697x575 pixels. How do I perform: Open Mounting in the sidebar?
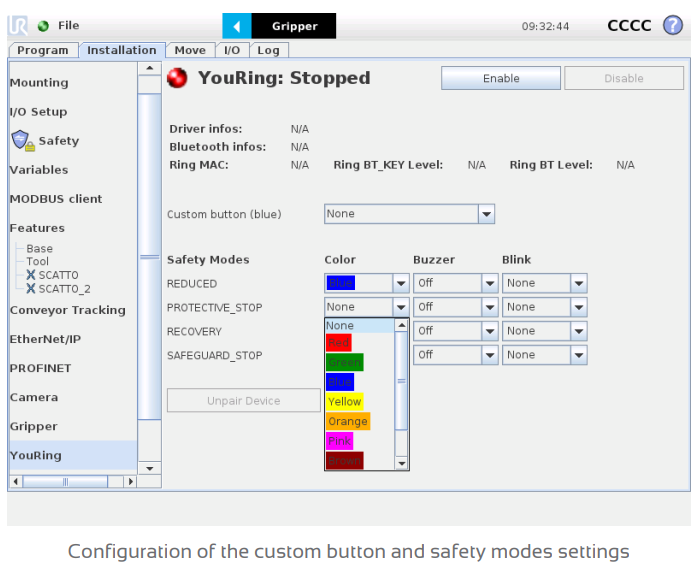39,83
